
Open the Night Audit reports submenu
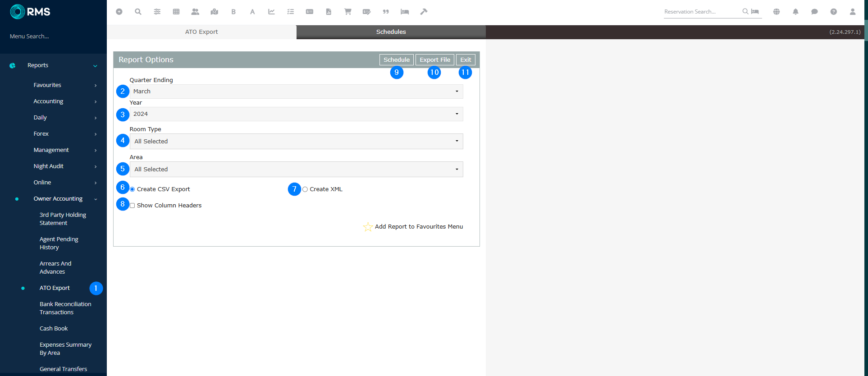pyautogui.click(x=49, y=166)
